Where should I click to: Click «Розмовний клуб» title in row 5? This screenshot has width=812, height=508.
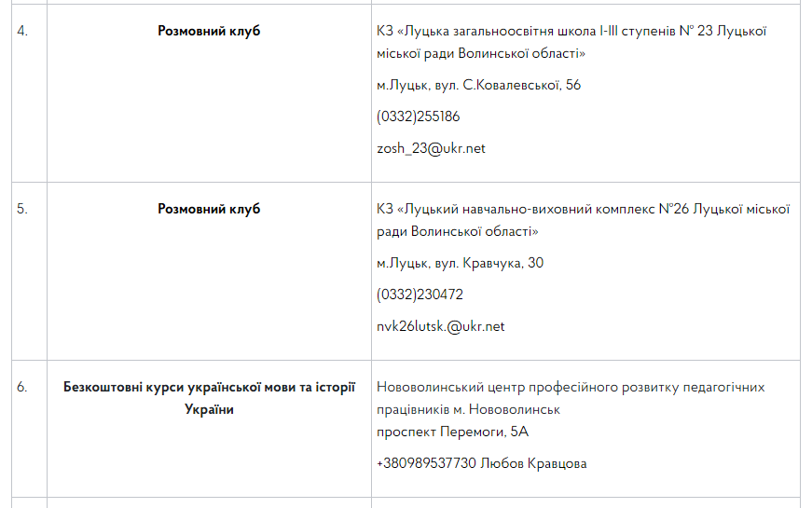pyautogui.click(x=209, y=209)
